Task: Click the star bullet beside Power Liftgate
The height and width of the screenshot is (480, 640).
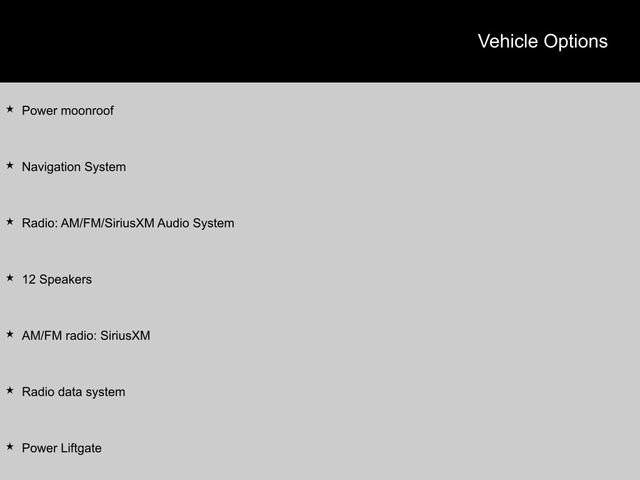Action: [10, 446]
